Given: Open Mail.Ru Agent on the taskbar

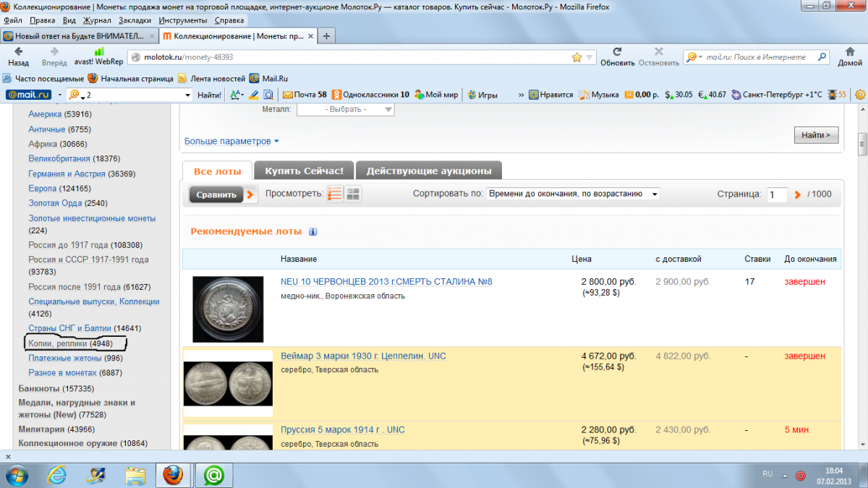Looking at the screenshot, I should tap(213, 475).
